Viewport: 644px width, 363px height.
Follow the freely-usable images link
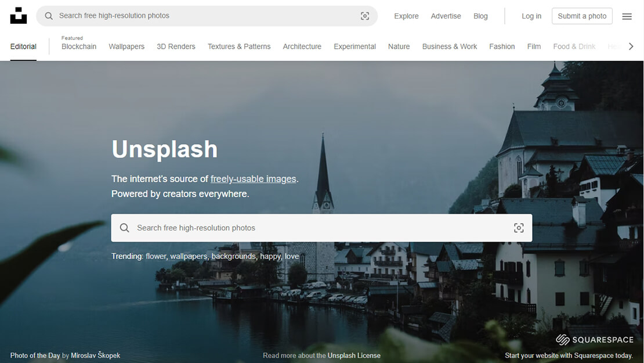254,179
